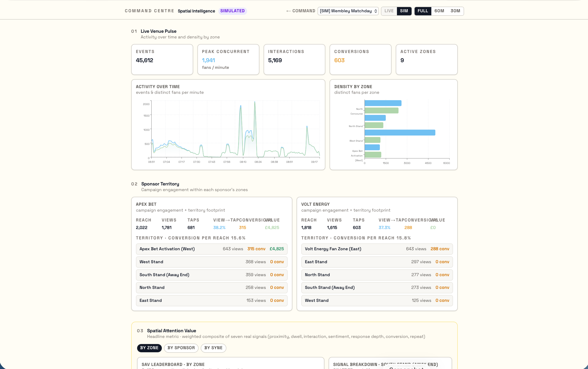
Task: Click the top blue density bar
Action: [383, 103]
